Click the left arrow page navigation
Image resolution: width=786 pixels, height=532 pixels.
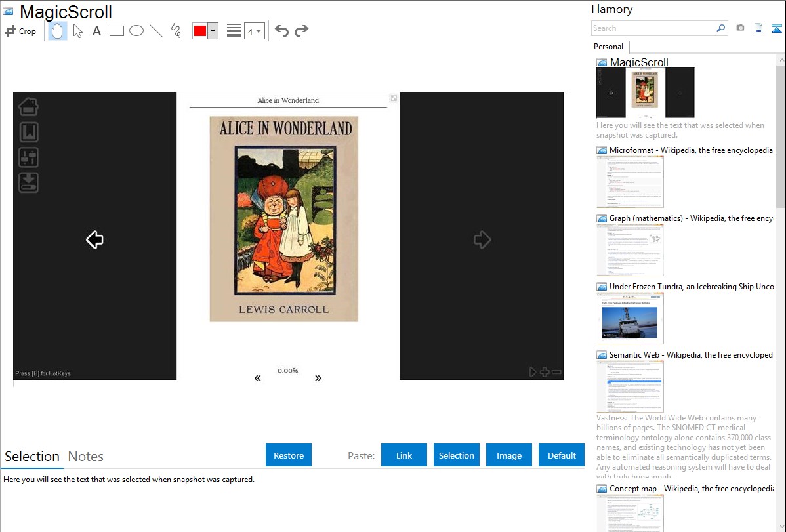[x=94, y=239]
